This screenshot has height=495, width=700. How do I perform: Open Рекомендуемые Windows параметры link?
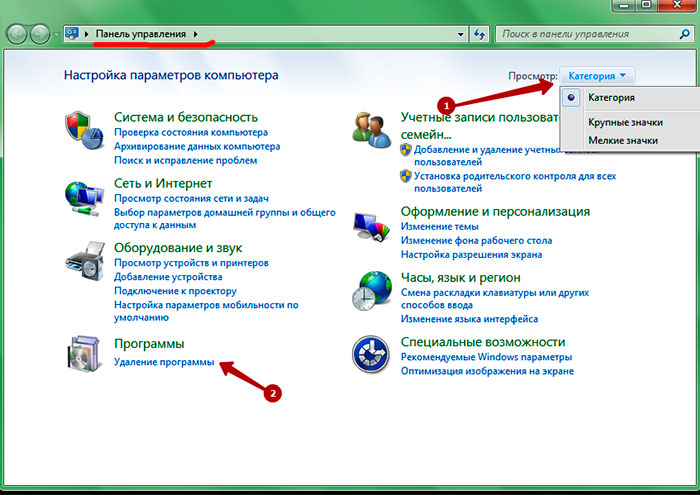pos(486,357)
